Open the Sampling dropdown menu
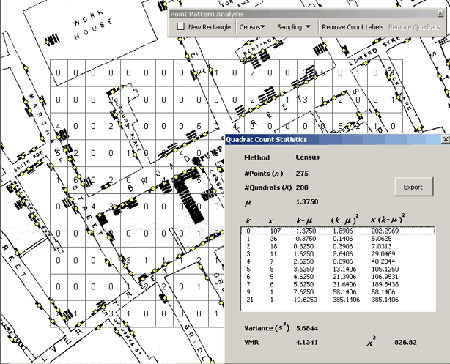The width and height of the screenshot is (450, 364). [x=293, y=27]
